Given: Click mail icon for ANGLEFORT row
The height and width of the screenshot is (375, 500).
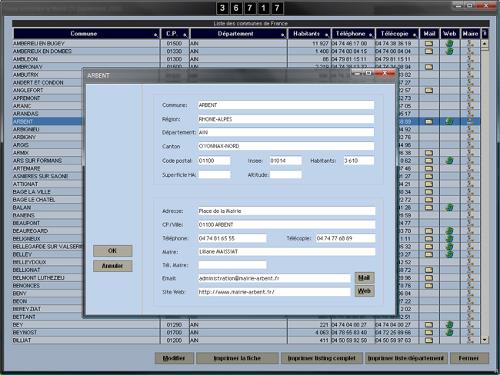Looking at the screenshot, I should 429,90.
